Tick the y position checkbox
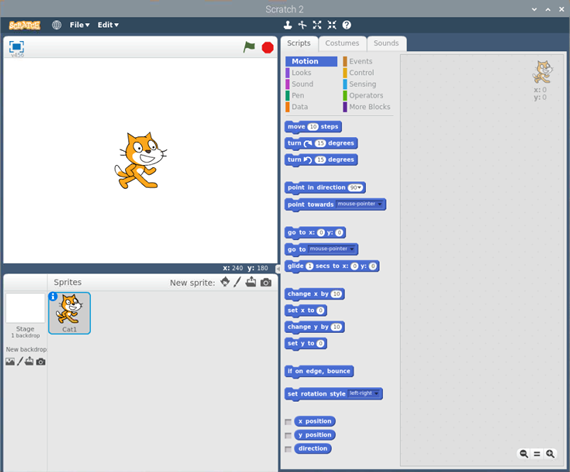This screenshot has width=570, height=472. (x=288, y=435)
